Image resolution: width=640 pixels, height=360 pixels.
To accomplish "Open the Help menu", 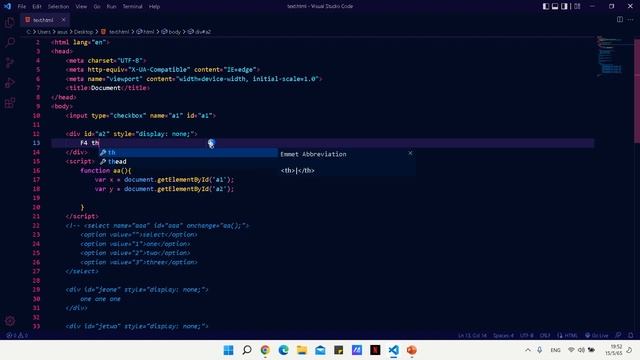I will click(154, 6).
